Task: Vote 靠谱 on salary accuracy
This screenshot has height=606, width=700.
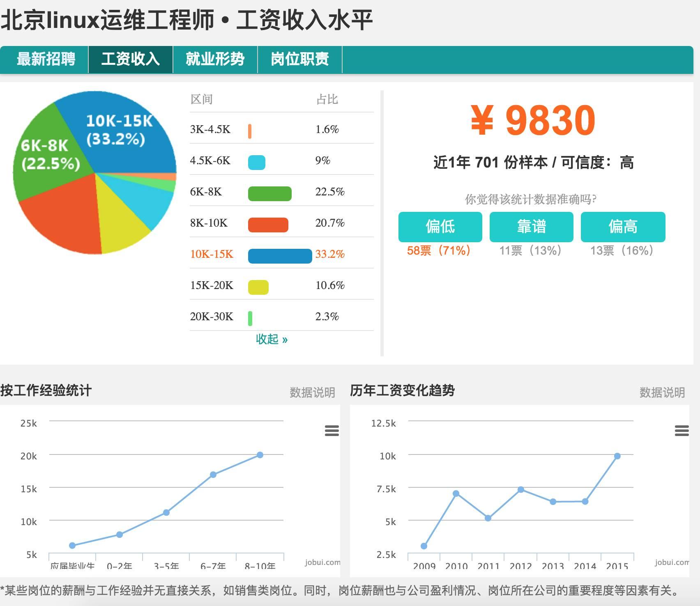Action: point(531,227)
